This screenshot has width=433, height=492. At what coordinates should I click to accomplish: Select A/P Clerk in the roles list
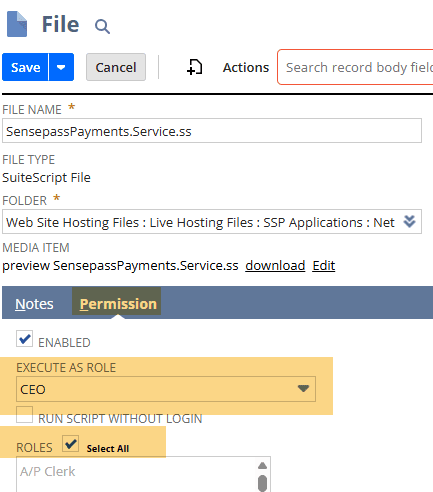tap(48, 471)
